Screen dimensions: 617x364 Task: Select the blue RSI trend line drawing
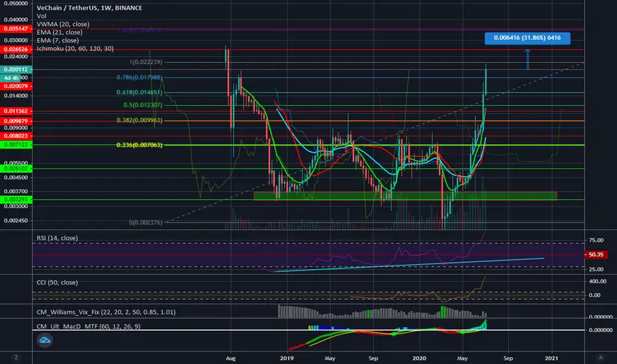[x=409, y=265]
